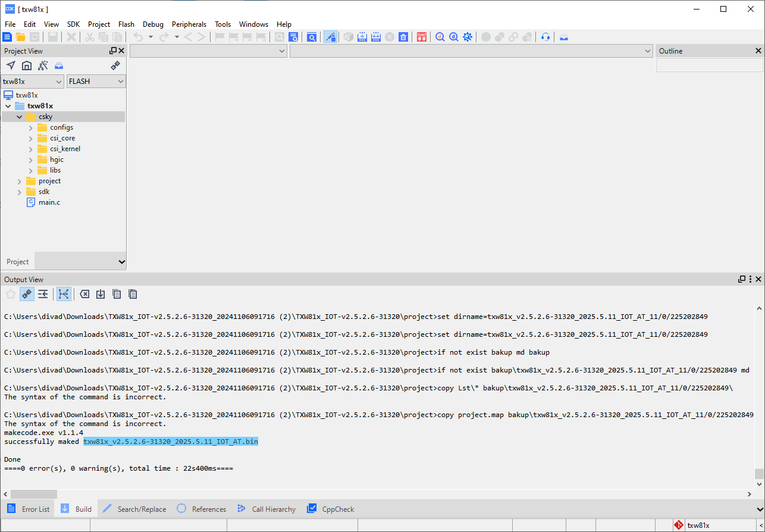Viewport: 765px width, 532px height.
Task: Close the Project View panel
Action: (x=121, y=51)
